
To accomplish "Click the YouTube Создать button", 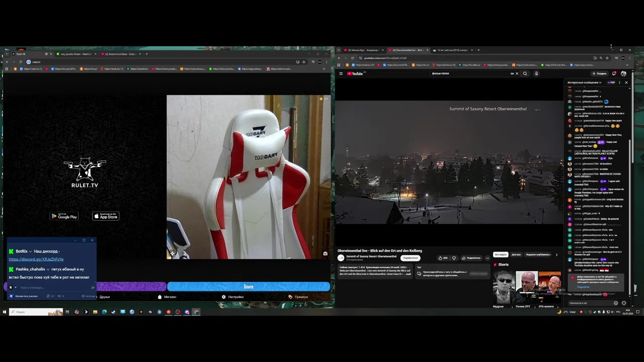I will coord(599,73).
